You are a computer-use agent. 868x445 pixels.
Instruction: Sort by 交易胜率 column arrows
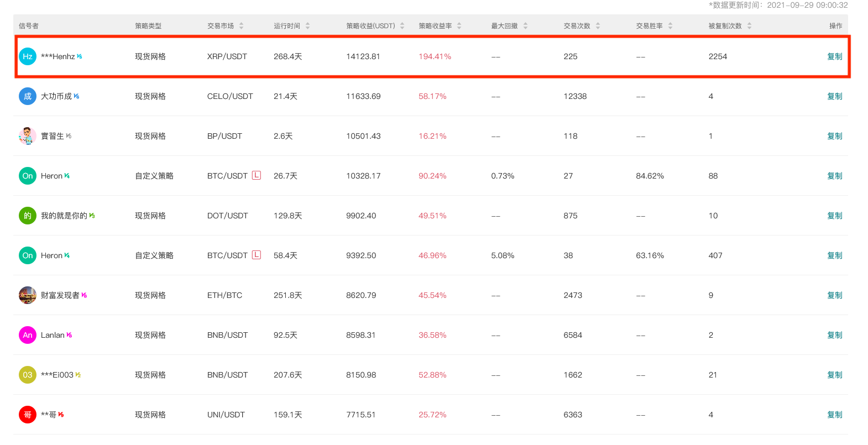coord(671,26)
